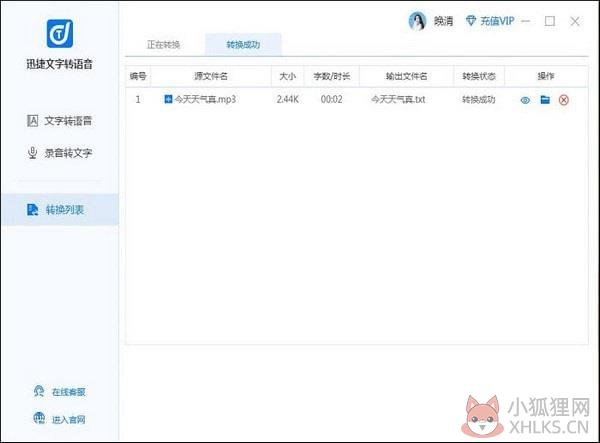Viewport: 600px width, 443px height.
Task: Switch to the 正在转换 tab
Action: point(163,45)
